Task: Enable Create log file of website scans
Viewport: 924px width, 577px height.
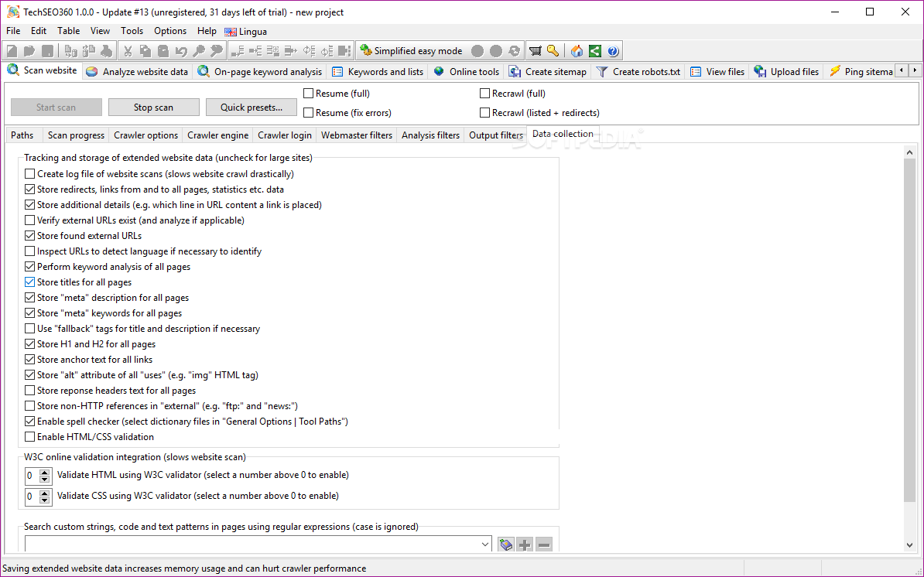Action: point(30,174)
